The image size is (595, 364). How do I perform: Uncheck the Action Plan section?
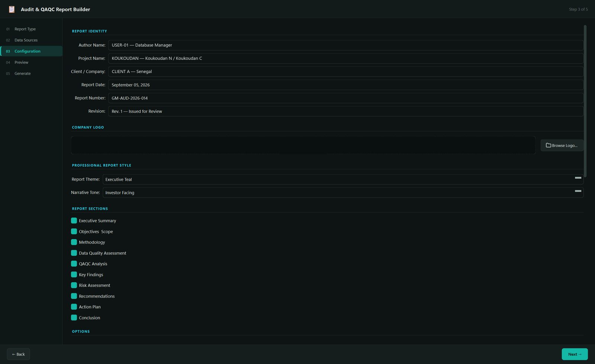coord(74,307)
